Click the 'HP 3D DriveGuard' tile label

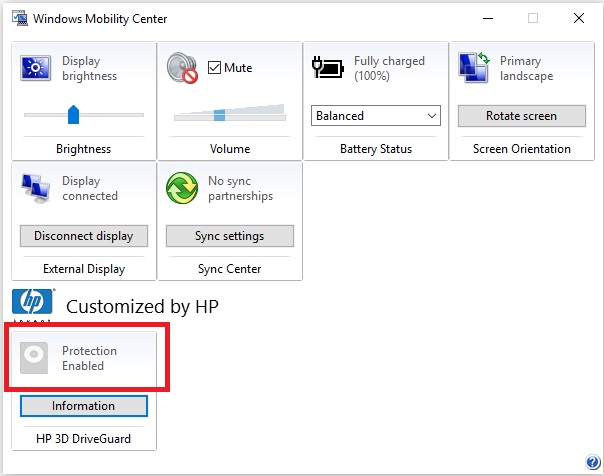pyautogui.click(x=84, y=439)
